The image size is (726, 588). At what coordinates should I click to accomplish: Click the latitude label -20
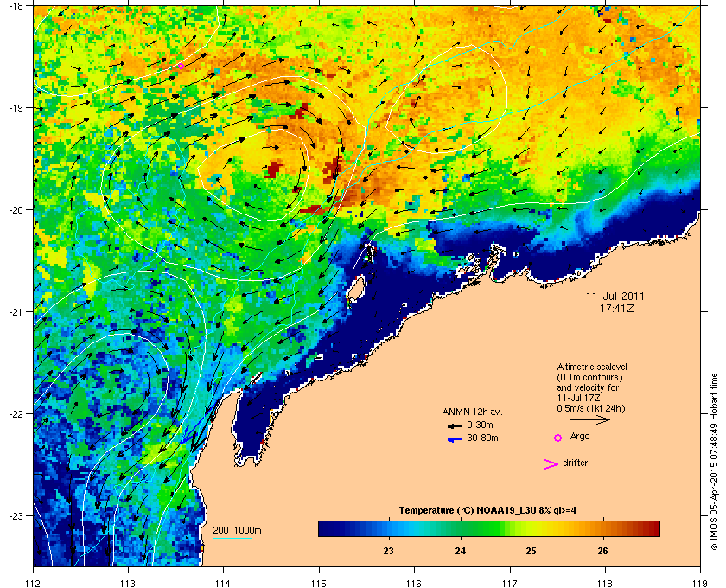coord(16,209)
